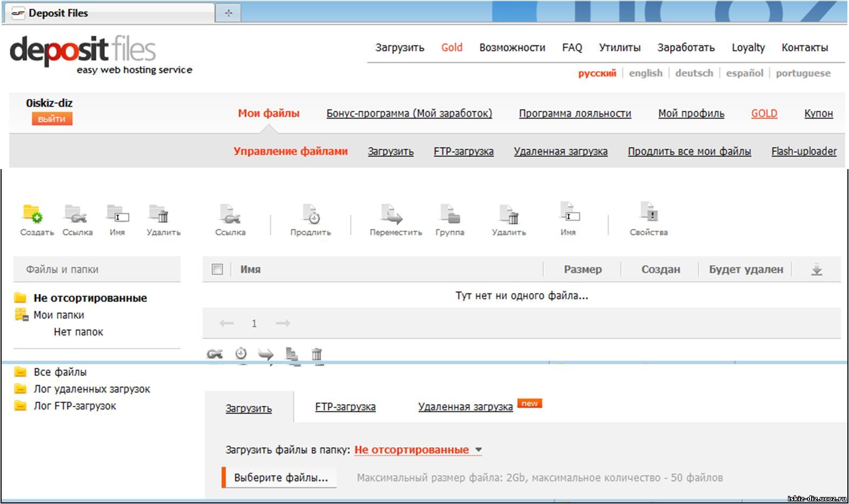Open Заработать menu item

[686, 48]
